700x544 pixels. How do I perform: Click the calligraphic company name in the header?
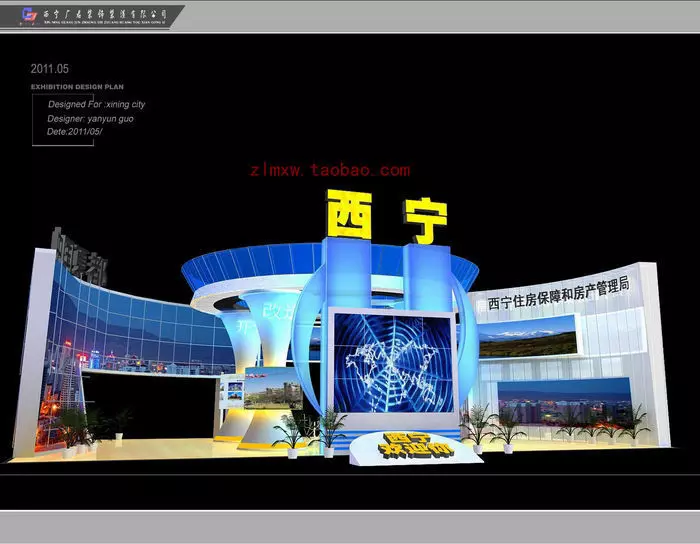point(105,14)
